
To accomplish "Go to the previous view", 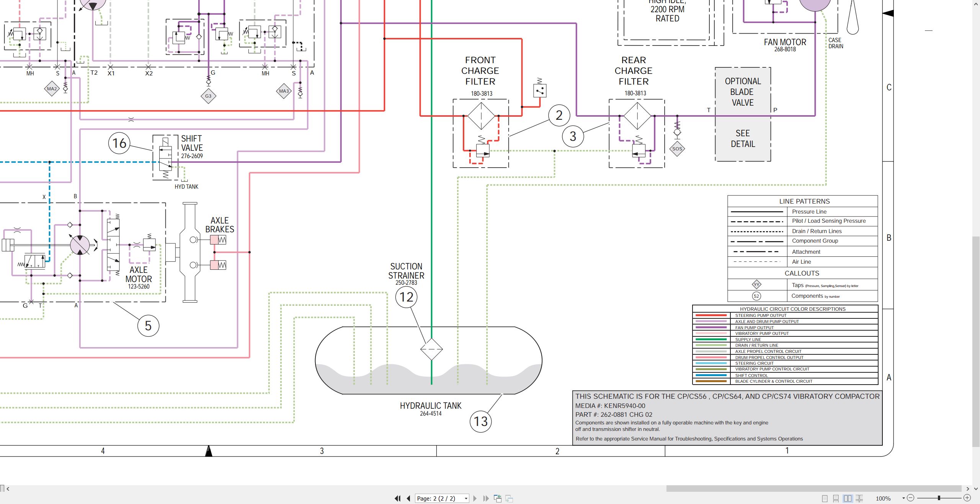I will pos(498,498).
